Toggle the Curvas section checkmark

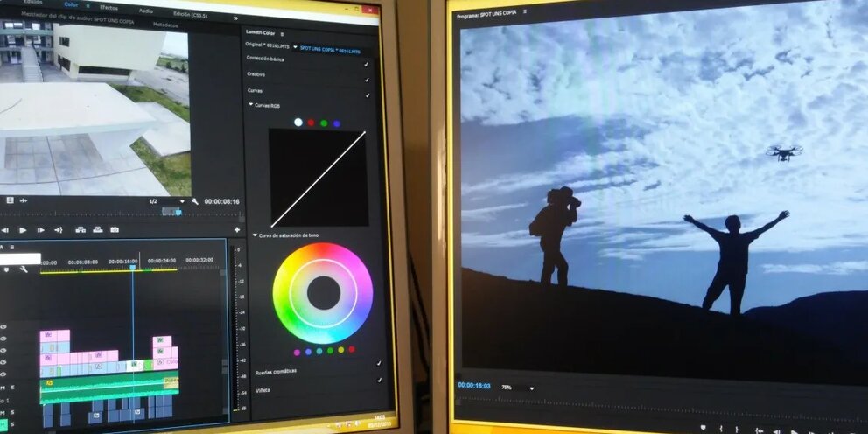click(367, 95)
